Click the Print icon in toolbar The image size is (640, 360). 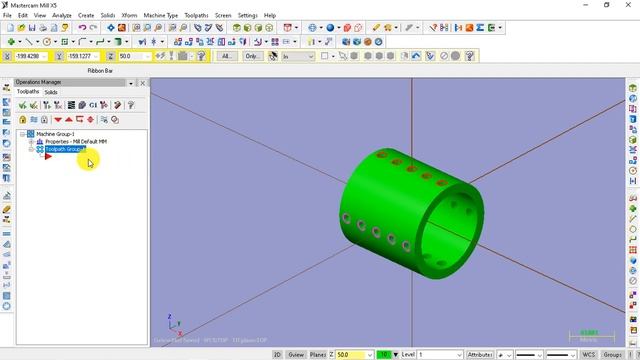43,28
